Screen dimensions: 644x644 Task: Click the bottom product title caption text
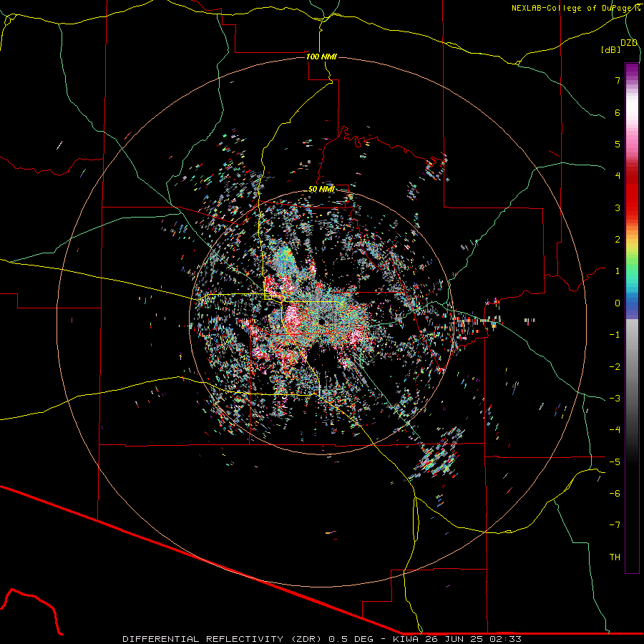(322, 639)
